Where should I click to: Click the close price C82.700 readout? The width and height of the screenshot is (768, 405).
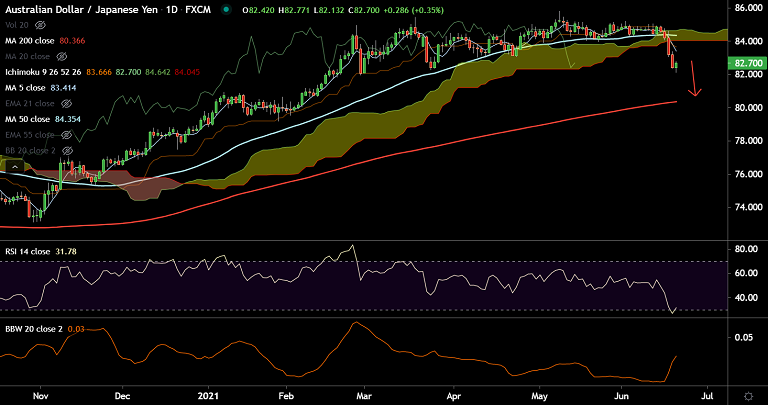point(363,9)
